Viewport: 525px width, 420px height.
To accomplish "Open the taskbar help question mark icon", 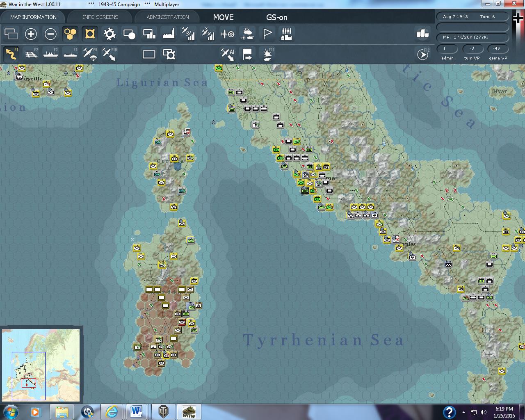I will [449, 412].
